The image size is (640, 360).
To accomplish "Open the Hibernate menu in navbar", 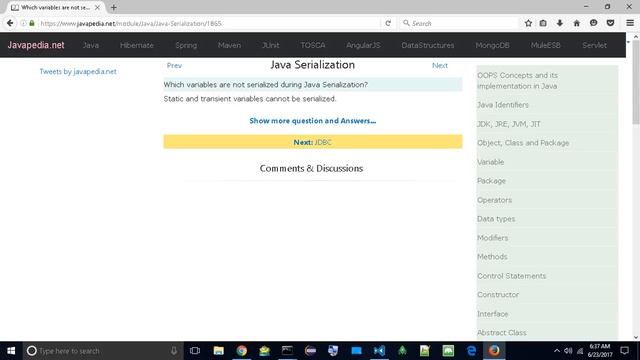I will [x=137, y=45].
